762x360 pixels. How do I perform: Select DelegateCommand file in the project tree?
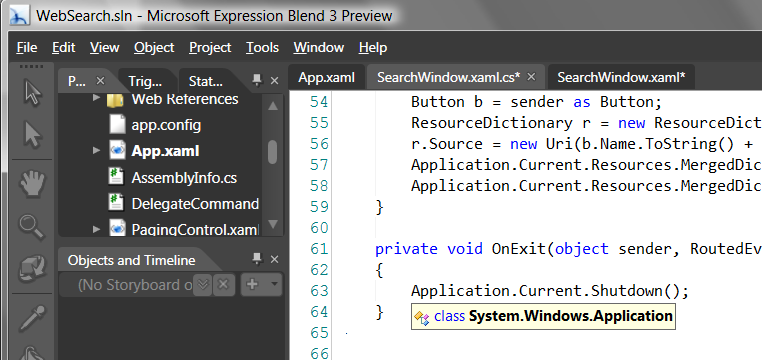coord(195,204)
